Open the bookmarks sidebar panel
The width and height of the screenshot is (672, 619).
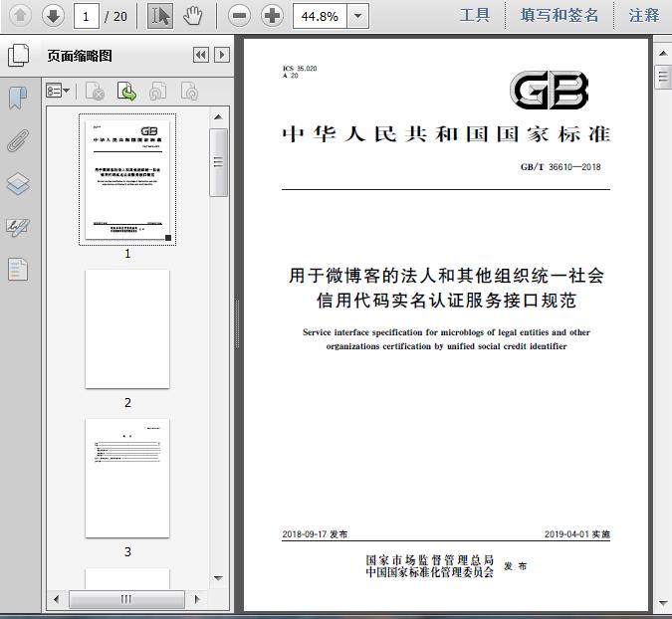pyautogui.click(x=18, y=98)
